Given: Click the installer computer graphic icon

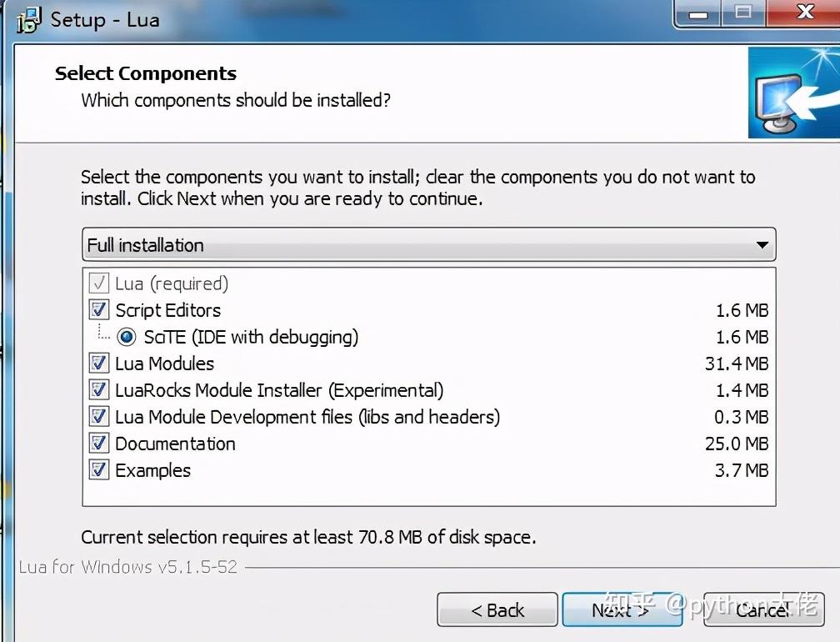Looking at the screenshot, I should pos(792,93).
